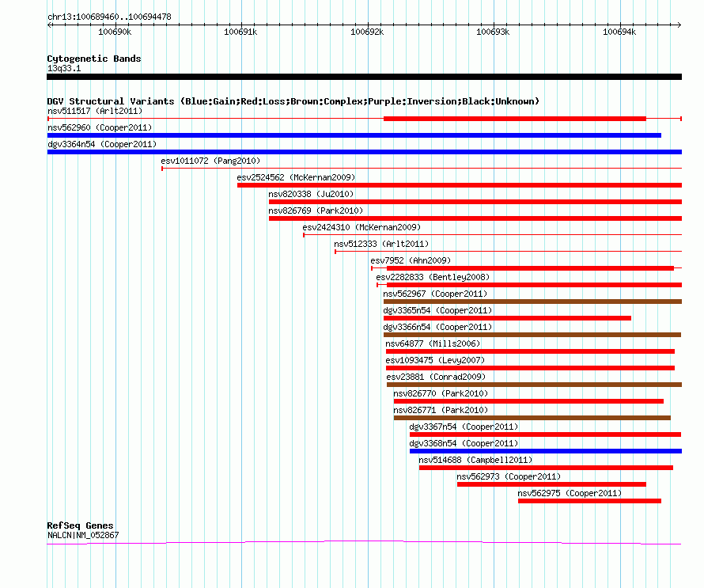
Task: Click nsv562975 (Cooper2011) variant label
Action: (570, 493)
